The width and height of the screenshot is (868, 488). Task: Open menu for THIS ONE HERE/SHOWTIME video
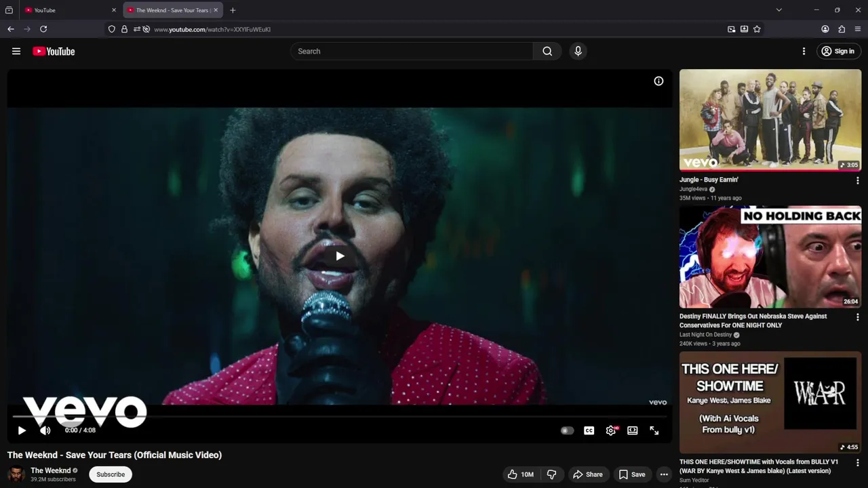[x=857, y=463]
